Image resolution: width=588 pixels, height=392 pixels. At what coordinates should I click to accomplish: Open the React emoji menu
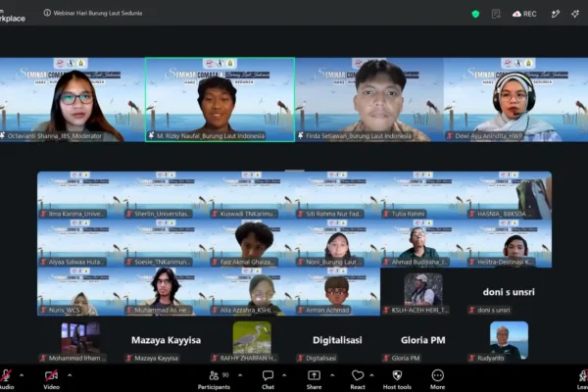tap(358, 379)
